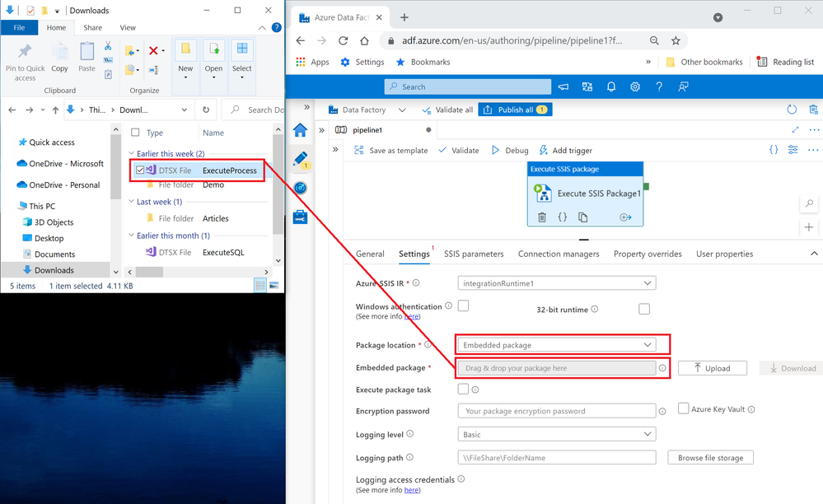Click Validate all button
Image resolution: width=823 pixels, height=504 pixels.
pyautogui.click(x=447, y=110)
